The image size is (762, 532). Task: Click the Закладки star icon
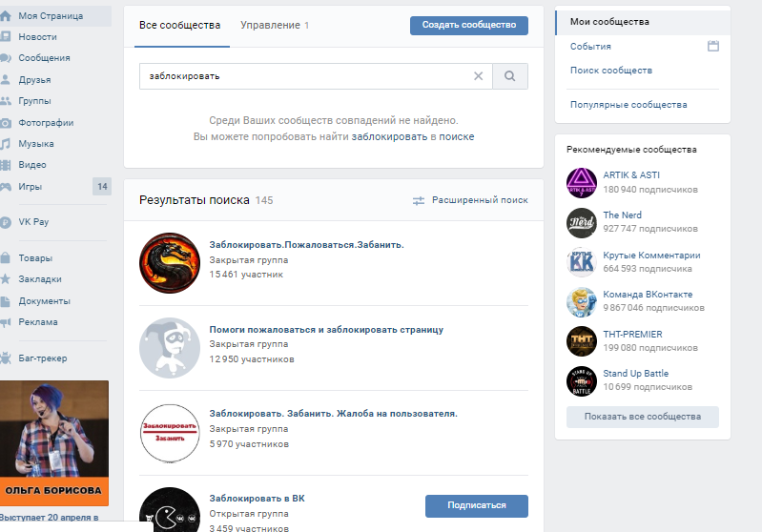(x=6, y=279)
